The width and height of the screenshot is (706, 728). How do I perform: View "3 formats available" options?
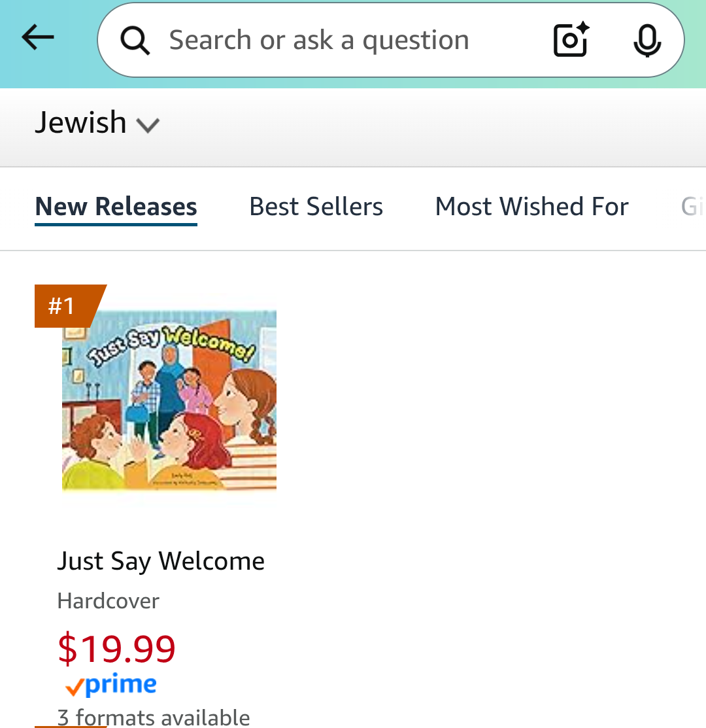point(154,718)
